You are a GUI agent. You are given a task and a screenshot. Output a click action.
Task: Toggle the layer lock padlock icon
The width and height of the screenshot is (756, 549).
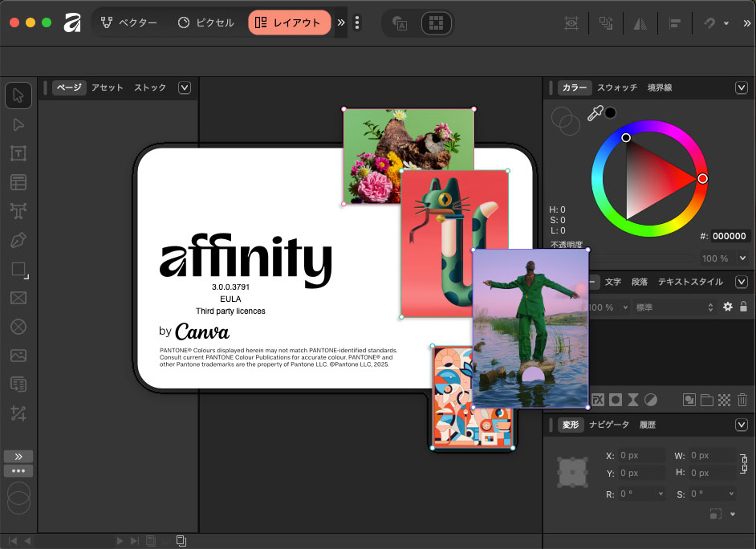pyautogui.click(x=743, y=307)
